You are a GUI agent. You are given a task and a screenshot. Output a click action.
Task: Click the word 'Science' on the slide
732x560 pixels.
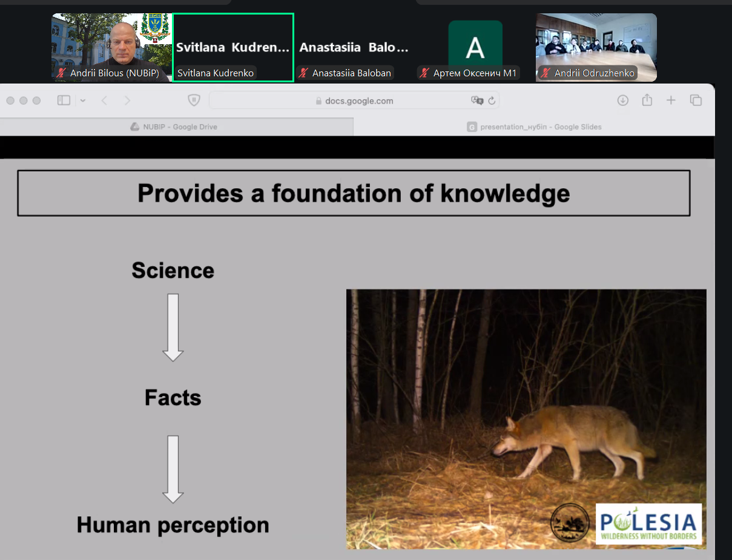tap(173, 270)
